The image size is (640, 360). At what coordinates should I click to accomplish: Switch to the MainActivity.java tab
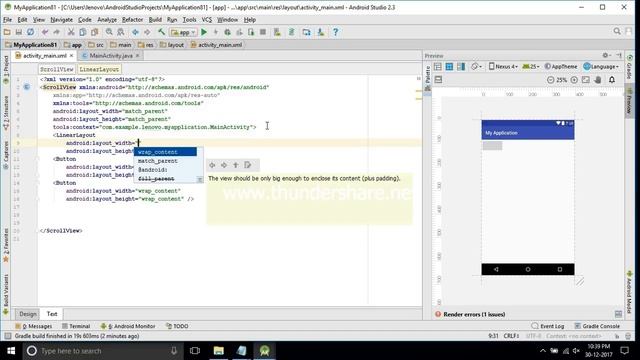click(111, 56)
